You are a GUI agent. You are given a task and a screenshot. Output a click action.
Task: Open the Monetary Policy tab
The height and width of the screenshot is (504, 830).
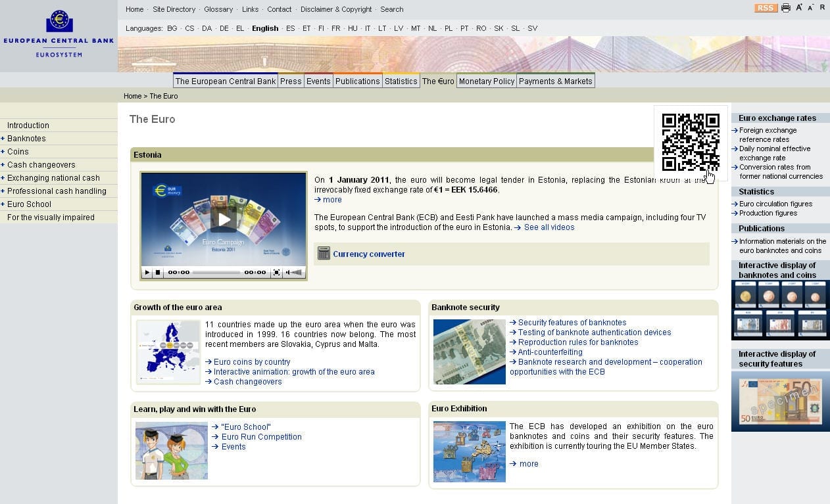486,81
